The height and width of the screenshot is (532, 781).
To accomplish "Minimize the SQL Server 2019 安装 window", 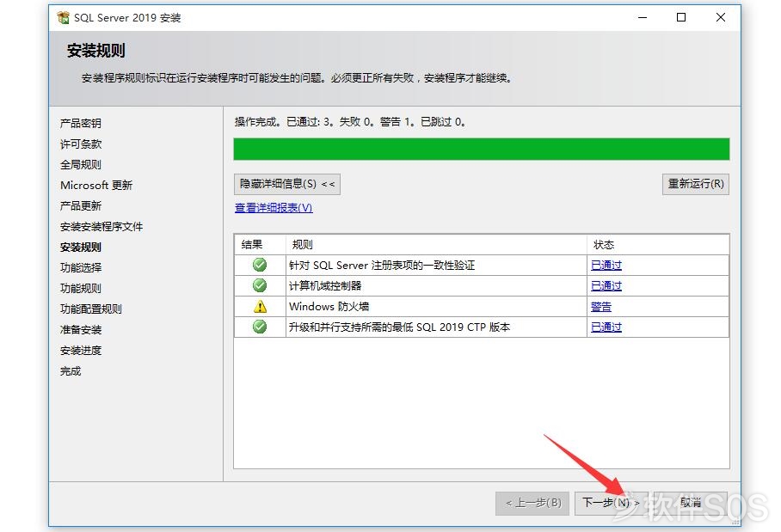I will tap(643, 17).
